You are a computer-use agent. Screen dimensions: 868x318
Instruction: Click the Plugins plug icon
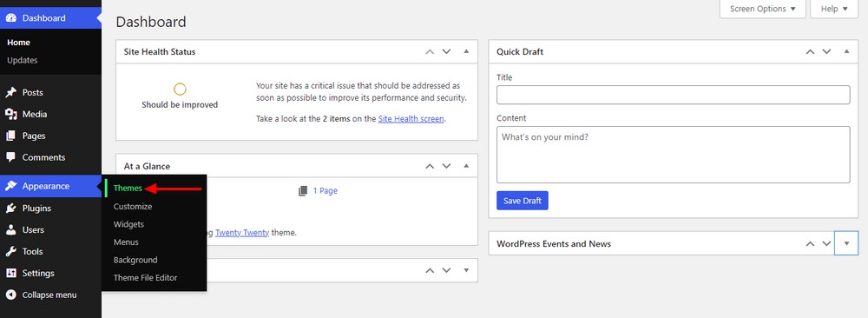10,209
